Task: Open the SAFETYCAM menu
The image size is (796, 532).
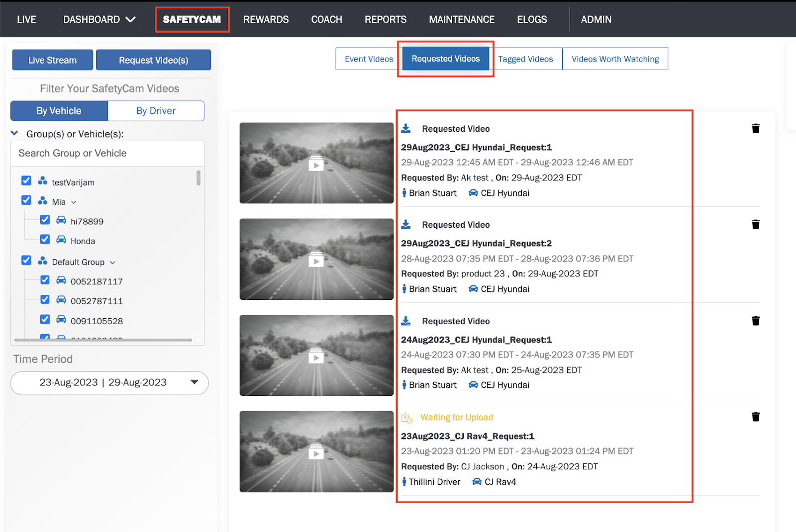Action: click(192, 19)
